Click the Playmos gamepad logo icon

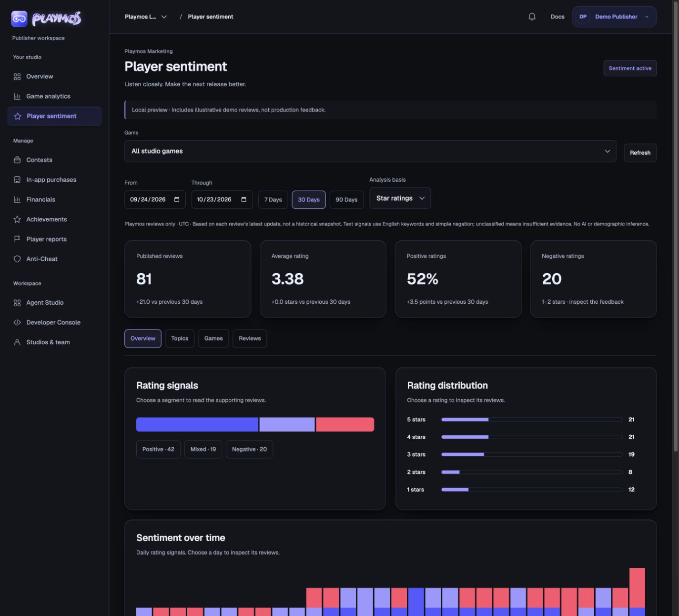20,19
